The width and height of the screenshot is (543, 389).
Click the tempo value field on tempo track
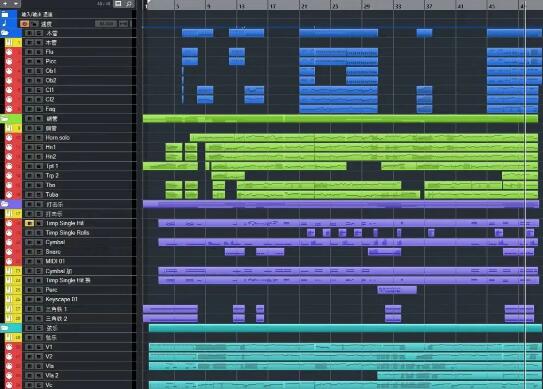click(x=106, y=24)
